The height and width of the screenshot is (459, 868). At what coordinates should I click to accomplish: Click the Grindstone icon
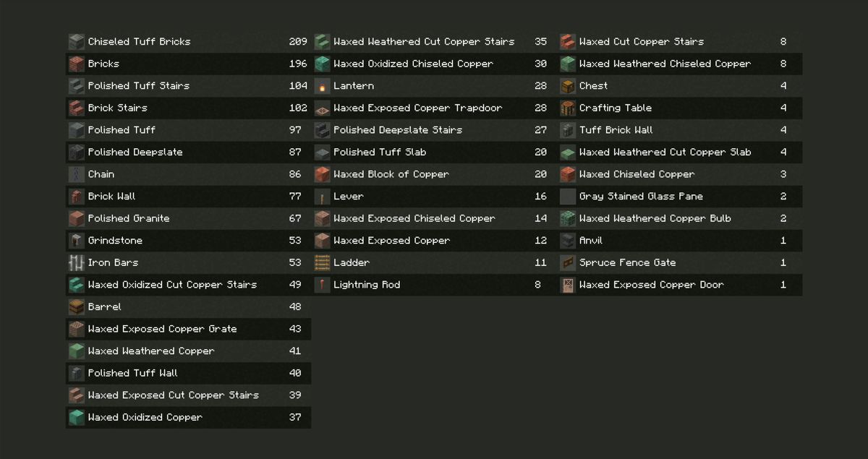(77, 241)
